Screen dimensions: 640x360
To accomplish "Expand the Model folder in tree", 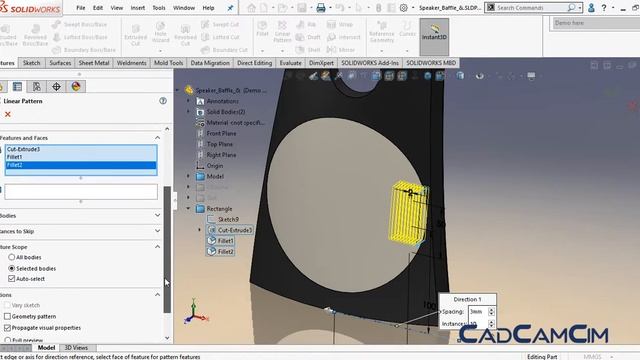I will tap(188, 176).
